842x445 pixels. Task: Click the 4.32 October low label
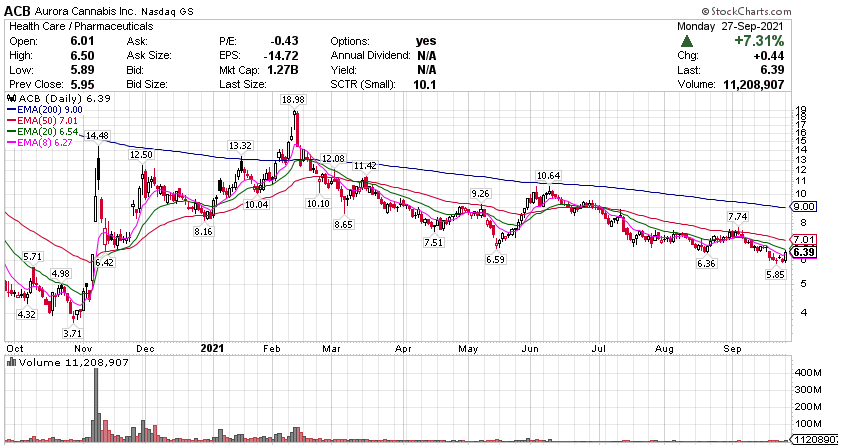(26, 315)
